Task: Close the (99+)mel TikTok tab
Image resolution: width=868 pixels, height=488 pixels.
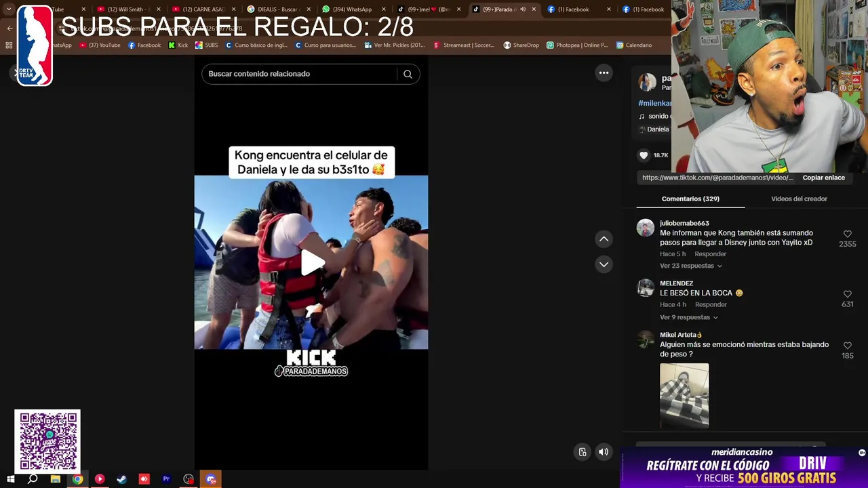Action: coord(459,9)
